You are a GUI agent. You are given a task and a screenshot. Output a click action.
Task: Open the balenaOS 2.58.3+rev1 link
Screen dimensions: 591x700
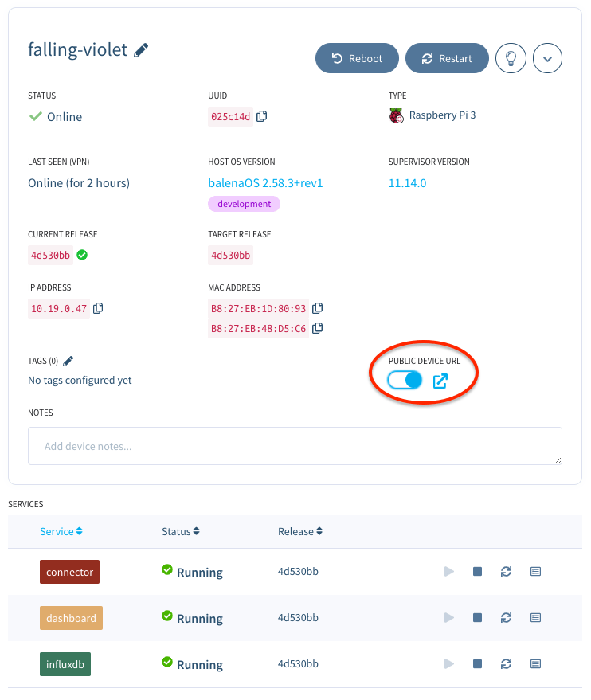(265, 183)
